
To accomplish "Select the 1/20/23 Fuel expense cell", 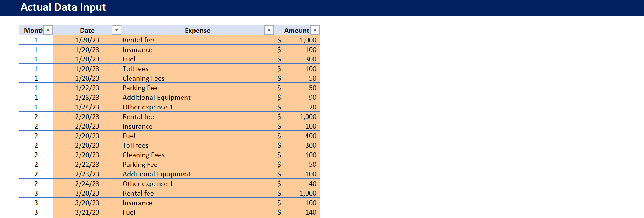I will point(197,59).
